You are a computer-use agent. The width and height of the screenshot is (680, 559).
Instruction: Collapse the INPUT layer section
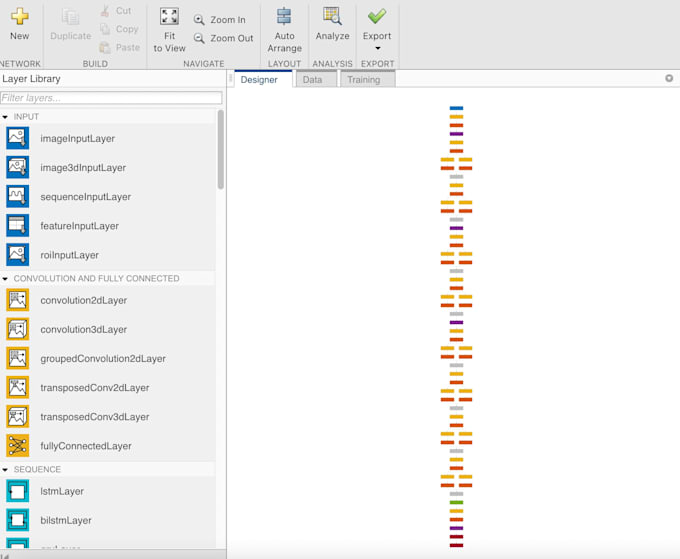click(x=6, y=117)
